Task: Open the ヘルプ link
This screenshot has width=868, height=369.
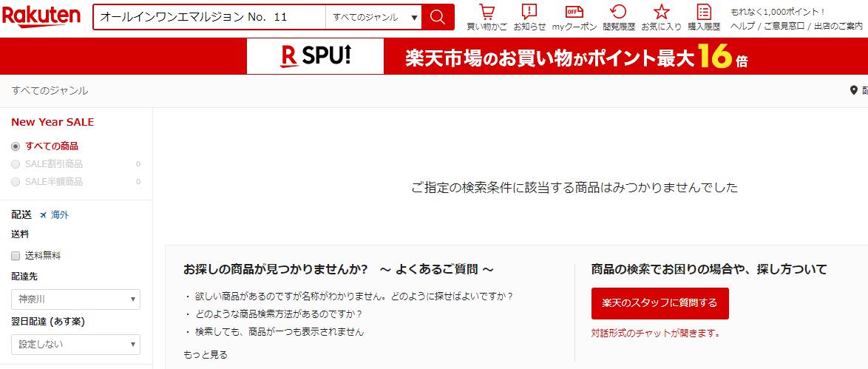Action: (744, 25)
